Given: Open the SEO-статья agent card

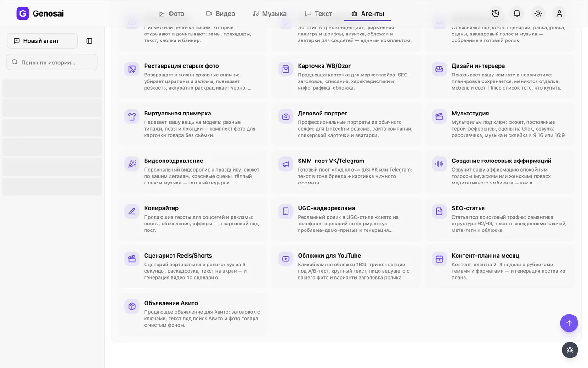Looking at the screenshot, I should click(500, 219).
